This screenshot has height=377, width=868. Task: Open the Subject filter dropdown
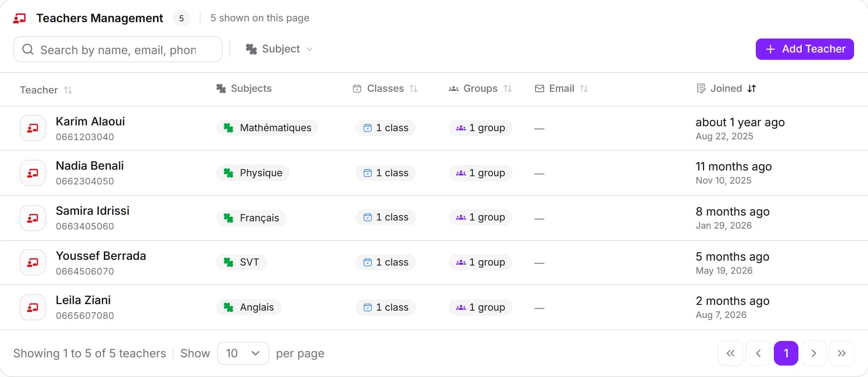point(279,49)
